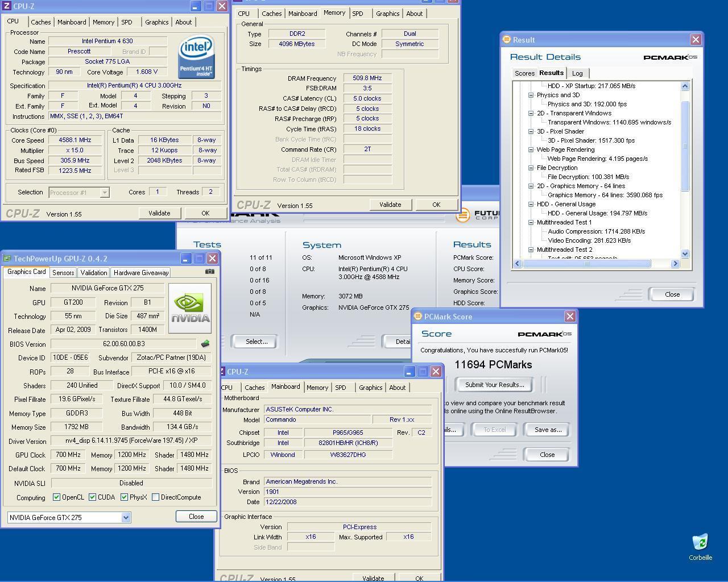Image resolution: width=728 pixels, height=582 pixels.
Task: Minimize the CPU-Z Mainboard window
Action: point(409,372)
